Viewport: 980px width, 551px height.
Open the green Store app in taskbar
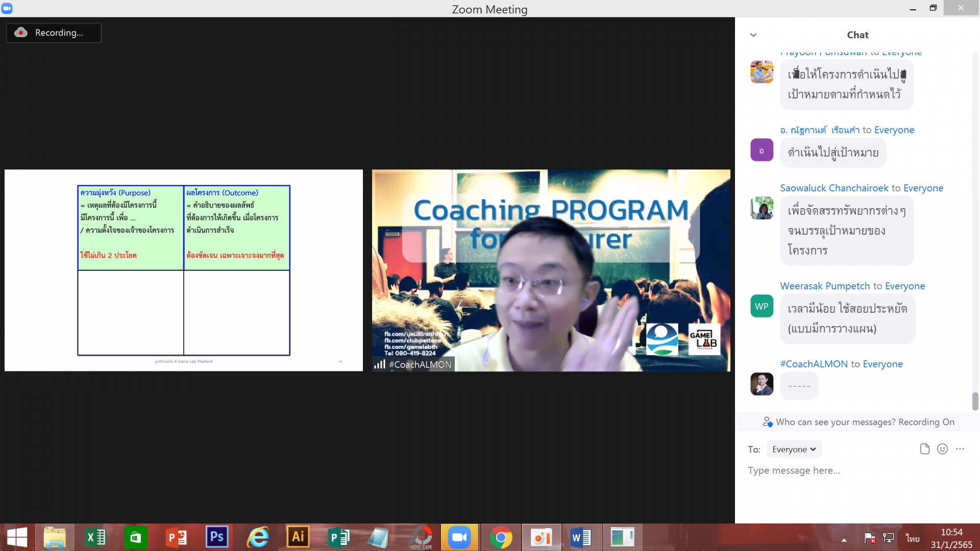point(135,537)
